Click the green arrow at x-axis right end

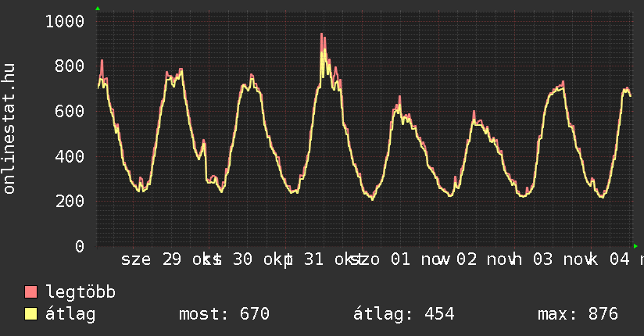635,245
